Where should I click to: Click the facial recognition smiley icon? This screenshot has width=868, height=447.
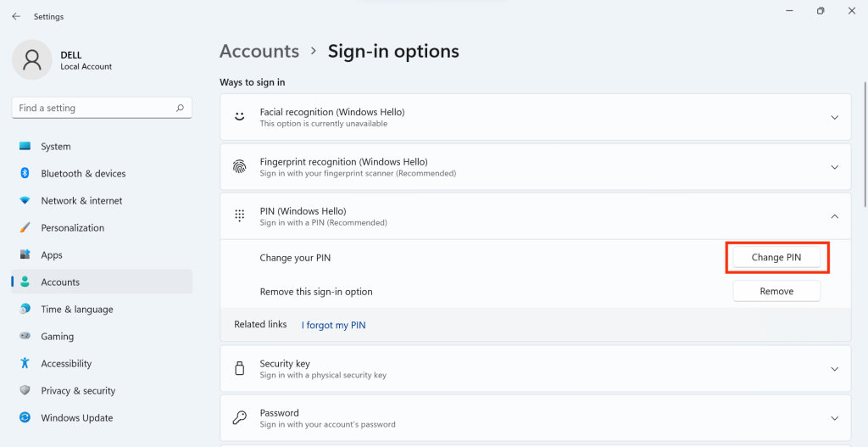[240, 117]
